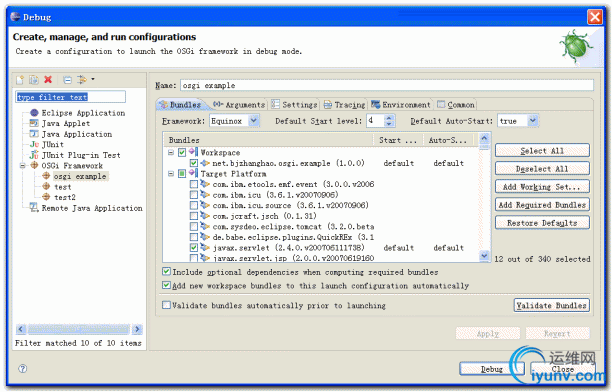This screenshot has height=392, width=612.
Task: Toggle Add new workspace bundles automatically
Action: [166, 285]
